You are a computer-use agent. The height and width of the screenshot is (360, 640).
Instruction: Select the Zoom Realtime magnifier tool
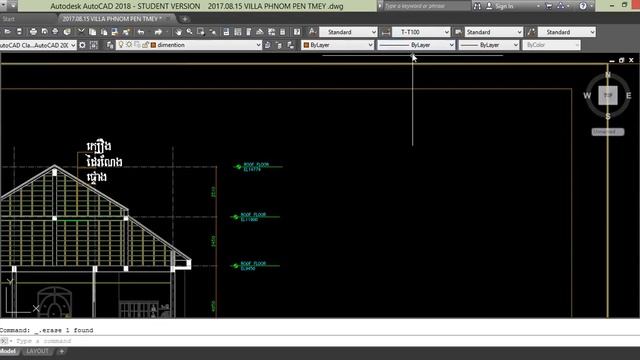189,32
